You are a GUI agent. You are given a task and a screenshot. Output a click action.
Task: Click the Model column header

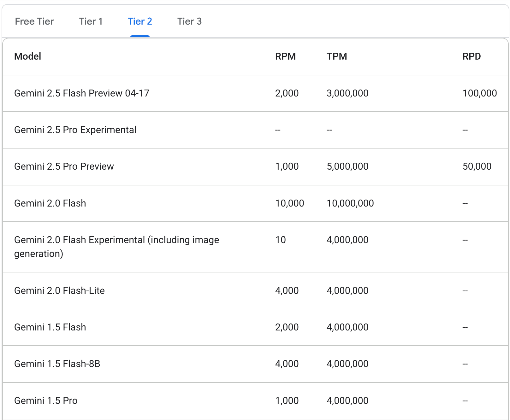28,56
